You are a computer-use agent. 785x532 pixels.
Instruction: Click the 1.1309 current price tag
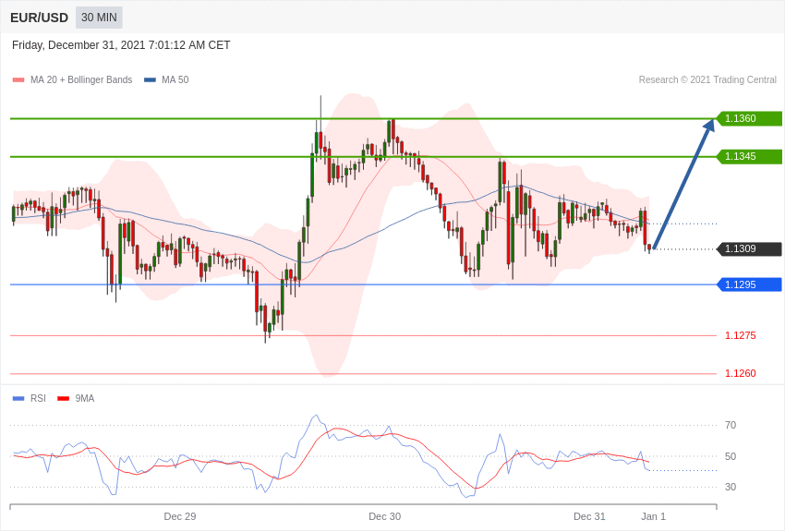[749, 248]
